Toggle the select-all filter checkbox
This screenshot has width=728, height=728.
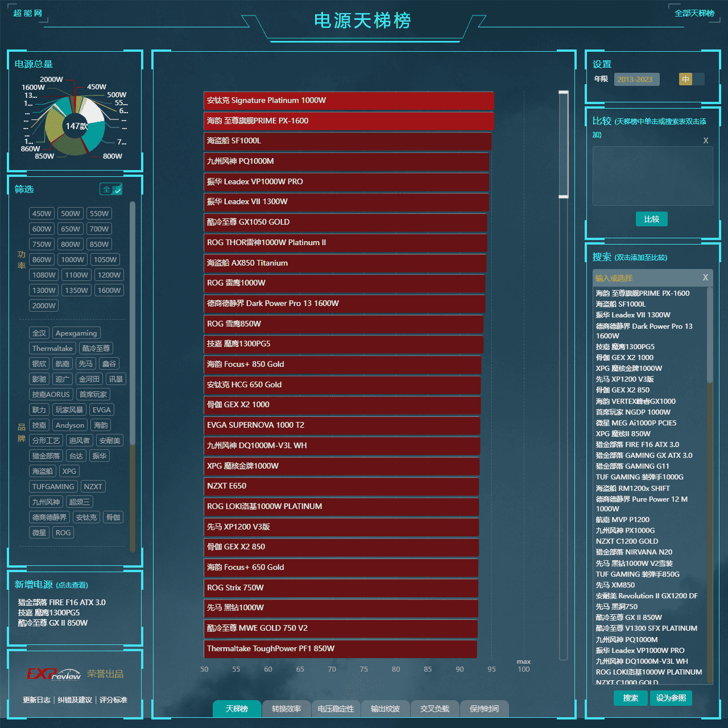click(111, 189)
